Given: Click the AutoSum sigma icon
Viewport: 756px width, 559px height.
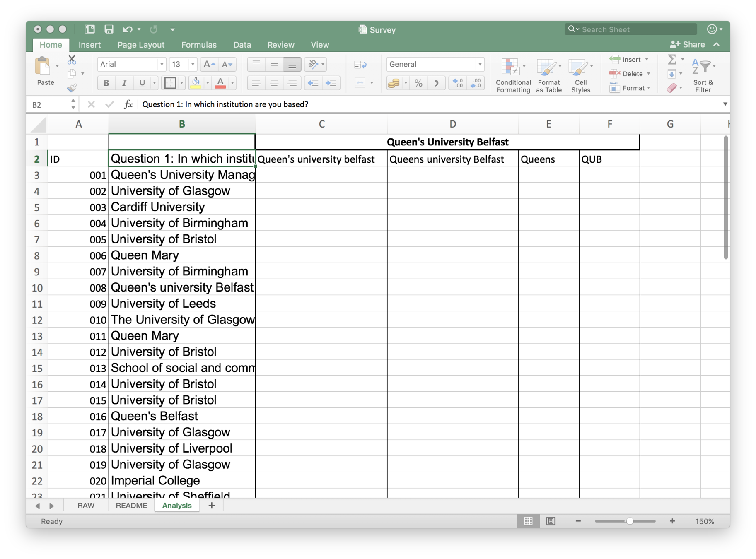Looking at the screenshot, I should pyautogui.click(x=672, y=60).
